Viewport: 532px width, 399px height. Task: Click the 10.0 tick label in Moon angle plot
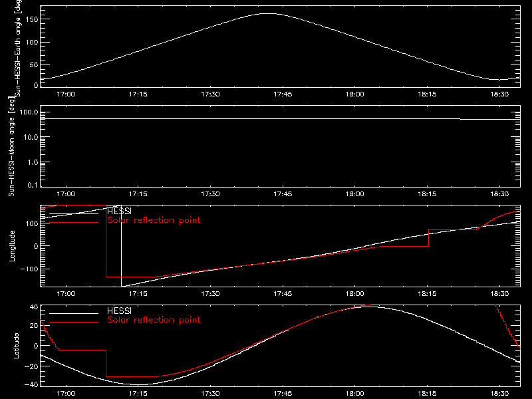(31, 138)
